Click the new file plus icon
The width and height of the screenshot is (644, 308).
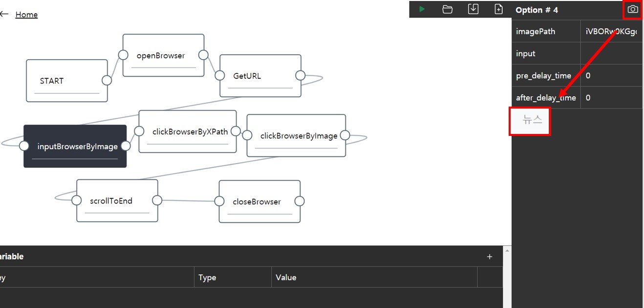pyautogui.click(x=498, y=9)
